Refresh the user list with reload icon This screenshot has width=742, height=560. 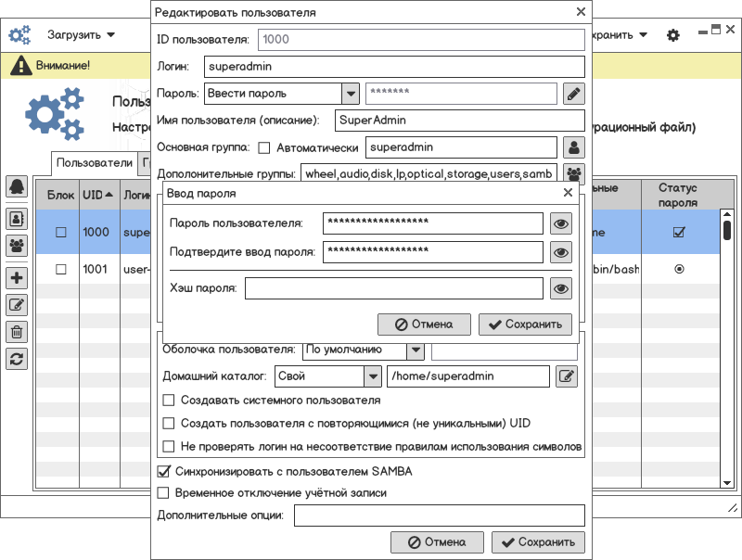click(17, 359)
